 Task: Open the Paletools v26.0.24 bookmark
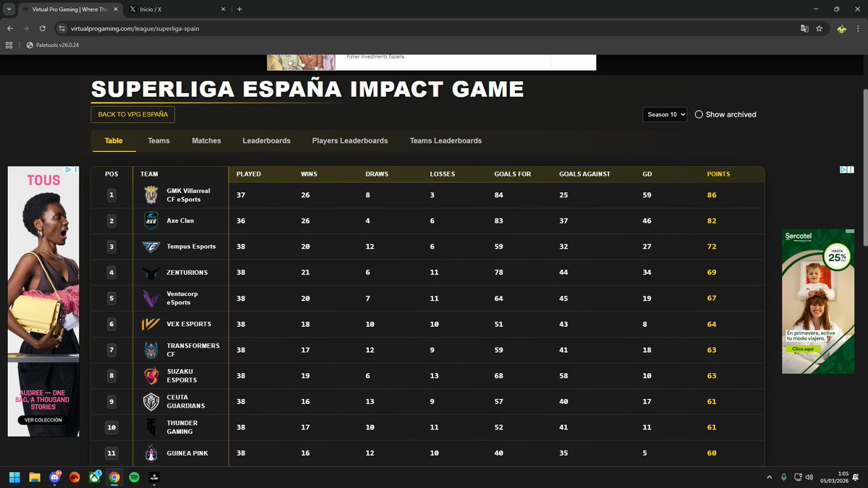pyautogui.click(x=52, y=45)
